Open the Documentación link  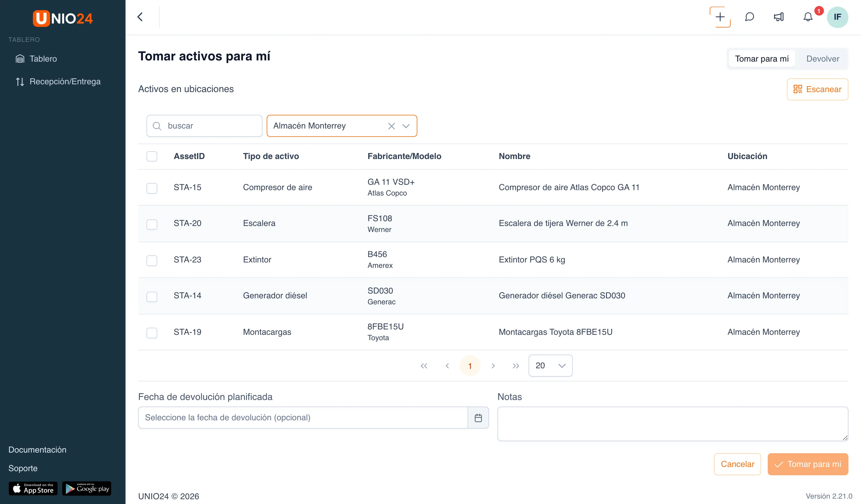(x=37, y=450)
